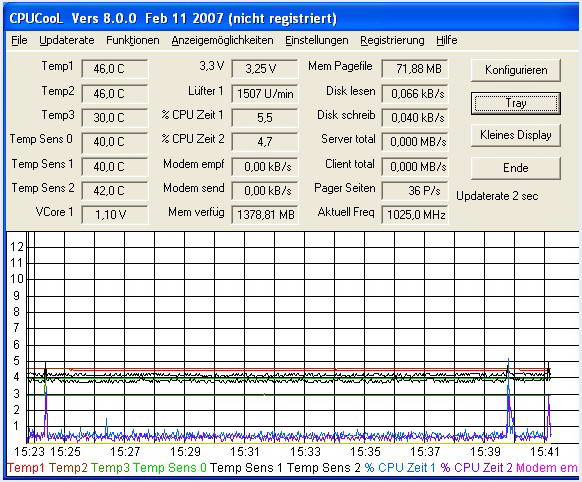Click Aktuell Freq 1025,0 MHz field
This screenshot has width=582, height=482.
(x=414, y=214)
